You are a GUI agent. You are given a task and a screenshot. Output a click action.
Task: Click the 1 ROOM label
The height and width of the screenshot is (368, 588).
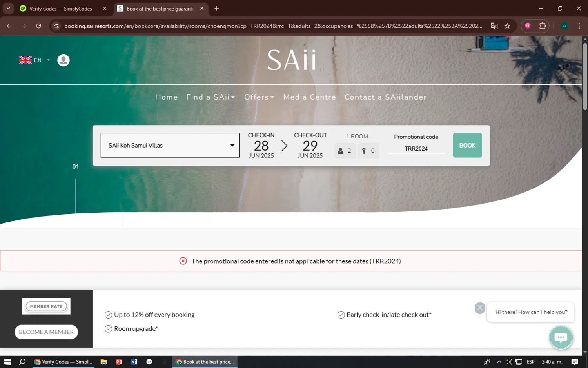[357, 137]
